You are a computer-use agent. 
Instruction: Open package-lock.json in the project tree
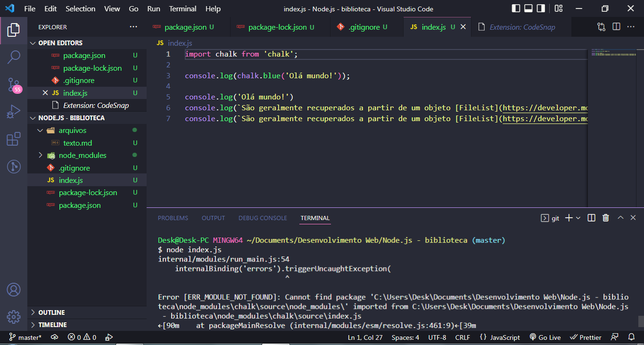click(87, 192)
